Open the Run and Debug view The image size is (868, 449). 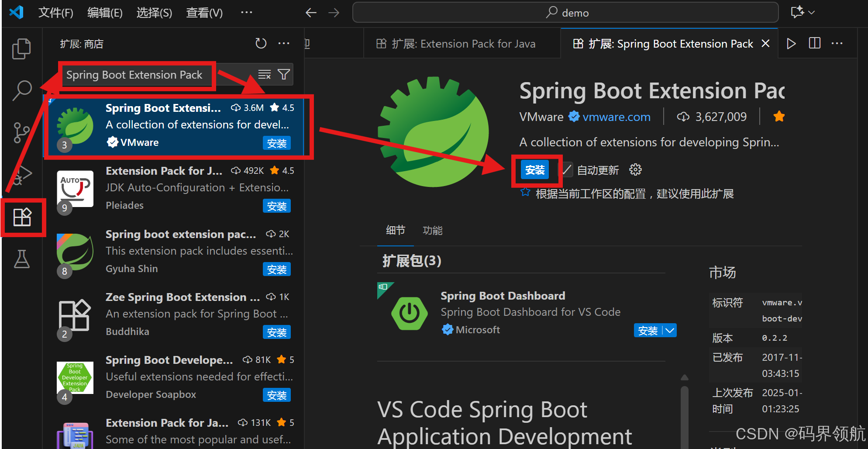point(21,175)
